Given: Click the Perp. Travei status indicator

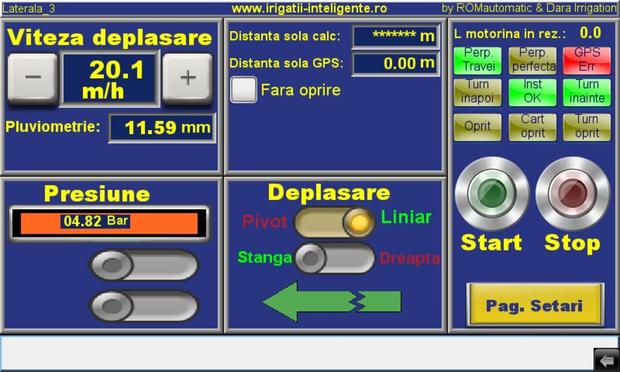Looking at the screenshot, I should 478,60.
